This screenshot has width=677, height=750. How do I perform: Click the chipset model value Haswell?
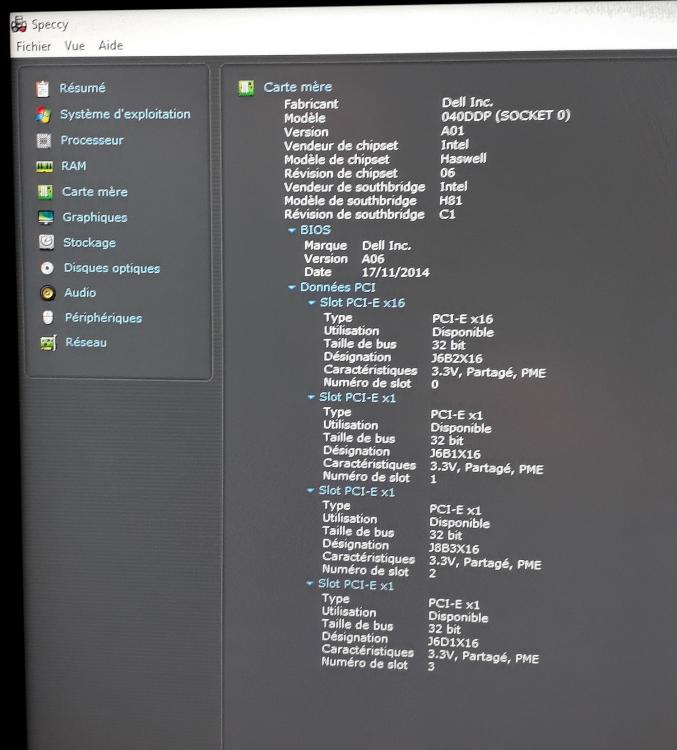(x=463, y=158)
